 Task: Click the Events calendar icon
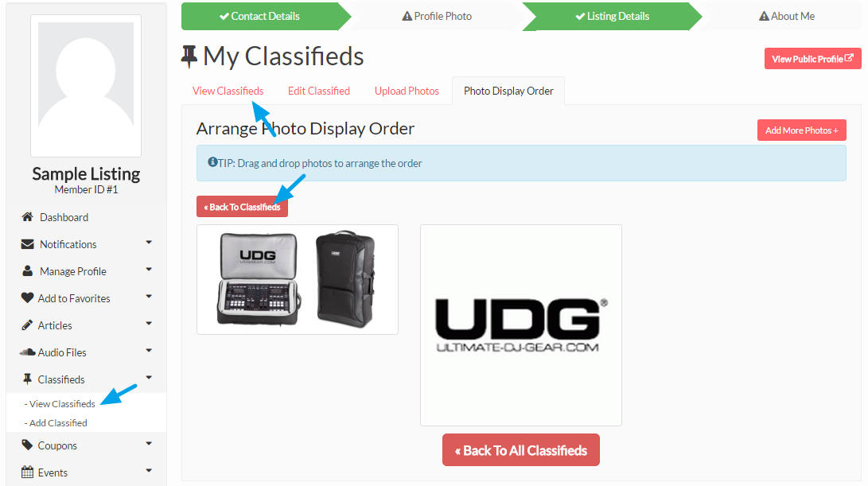click(x=27, y=472)
